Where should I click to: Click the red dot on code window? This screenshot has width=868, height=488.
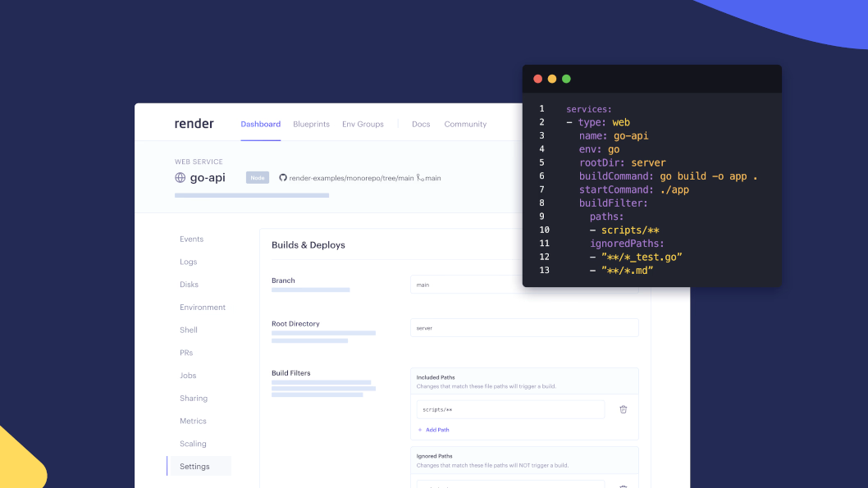coord(538,79)
